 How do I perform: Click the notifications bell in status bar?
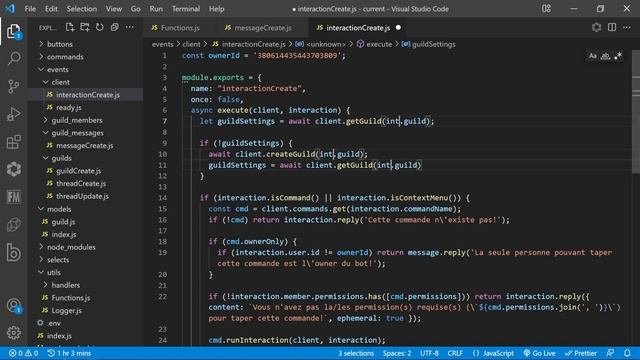[x=627, y=353]
